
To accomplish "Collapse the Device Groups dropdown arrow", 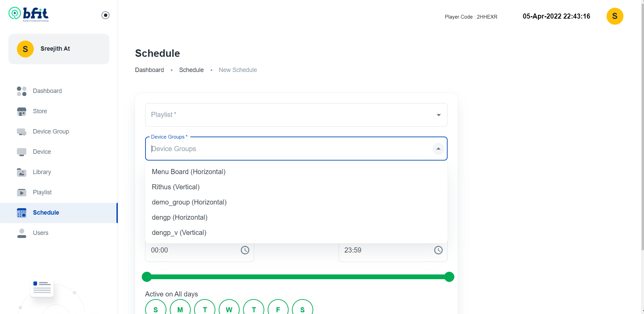I will point(438,149).
